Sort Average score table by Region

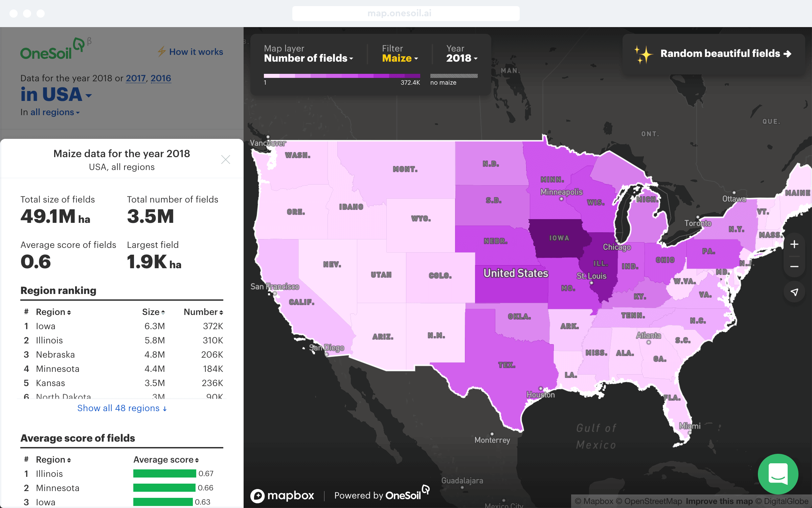pos(53,460)
